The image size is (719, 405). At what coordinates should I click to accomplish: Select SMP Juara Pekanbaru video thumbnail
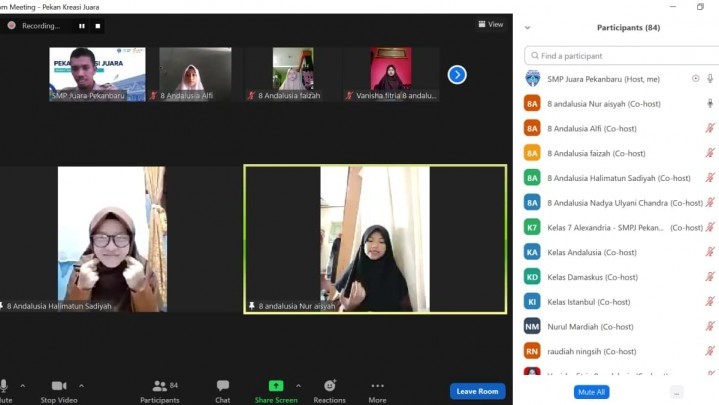click(97, 74)
